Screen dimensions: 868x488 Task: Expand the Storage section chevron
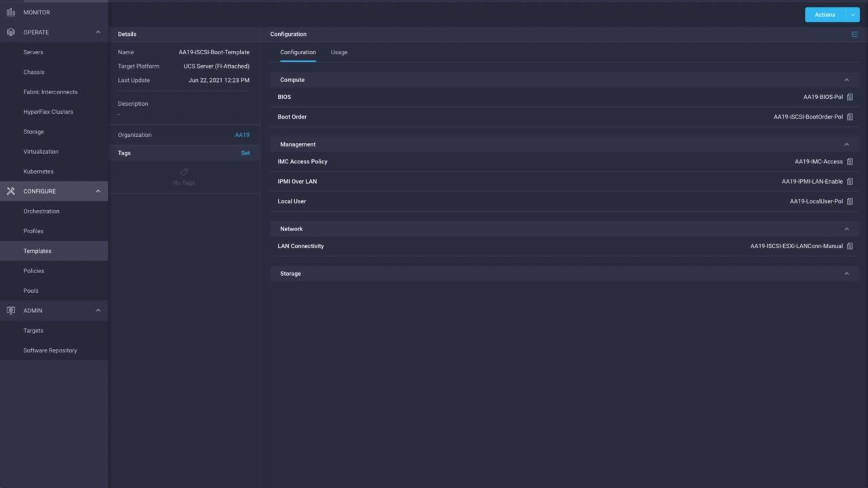(846, 274)
